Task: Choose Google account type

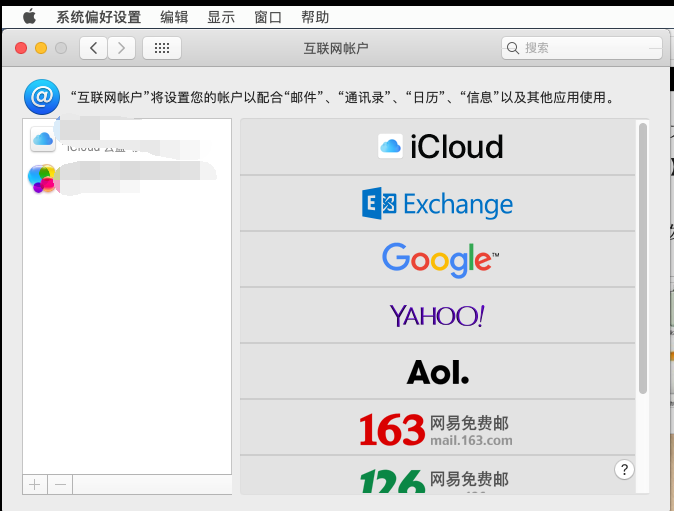Action: (x=438, y=260)
